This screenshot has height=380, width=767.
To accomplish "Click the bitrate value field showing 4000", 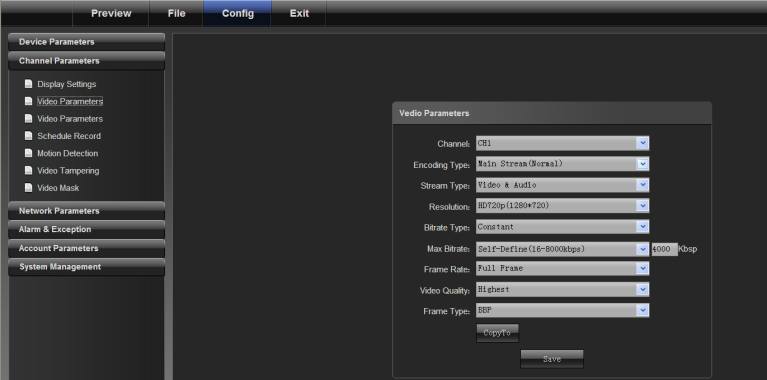I will [x=664, y=249].
